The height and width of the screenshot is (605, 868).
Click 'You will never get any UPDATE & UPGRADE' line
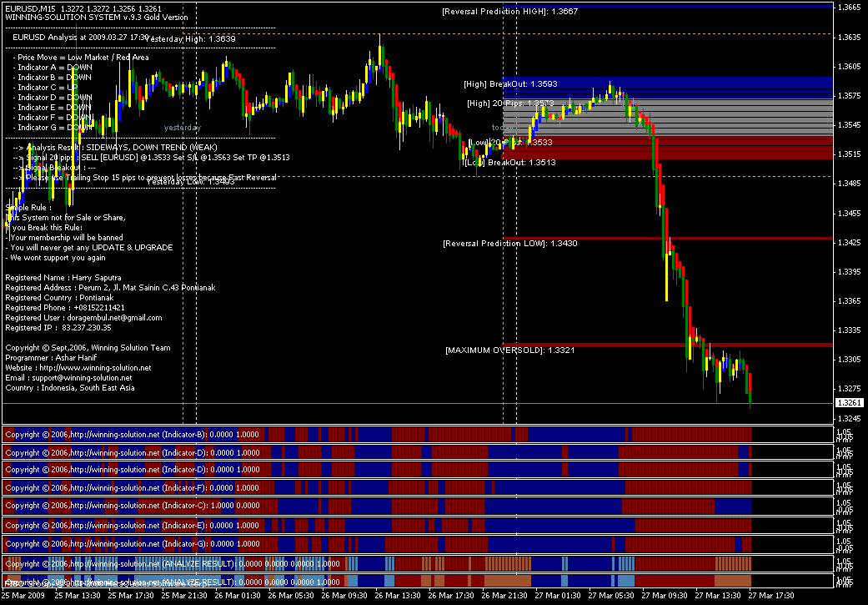(x=89, y=247)
